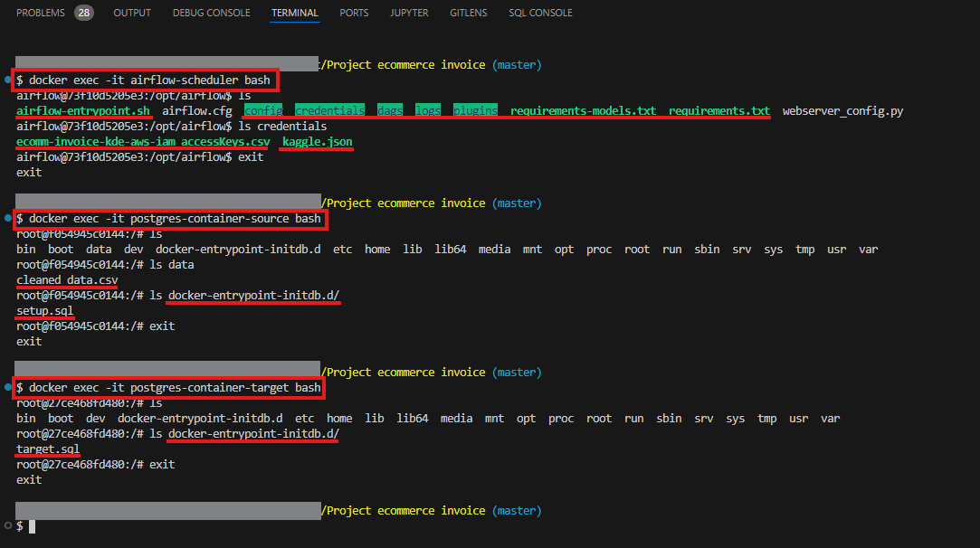Image resolution: width=980 pixels, height=548 pixels.
Task: Click the highlighted plugins directory name
Action: [475, 110]
